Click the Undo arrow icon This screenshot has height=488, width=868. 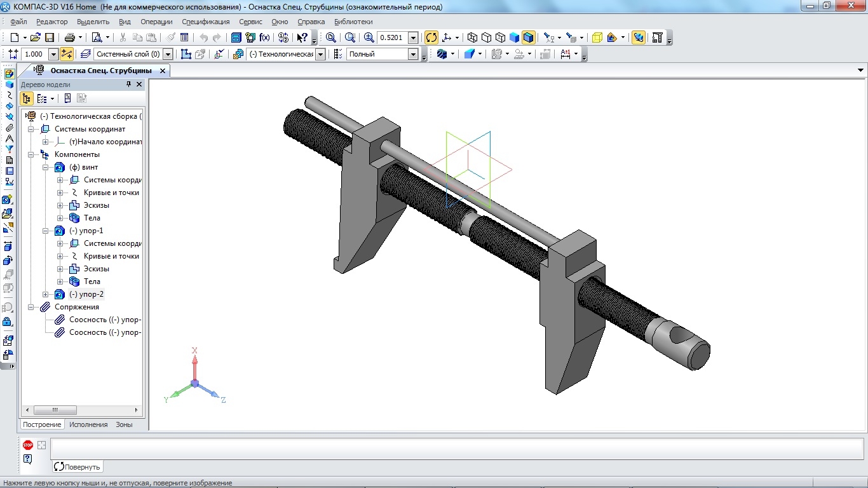pos(203,37)
